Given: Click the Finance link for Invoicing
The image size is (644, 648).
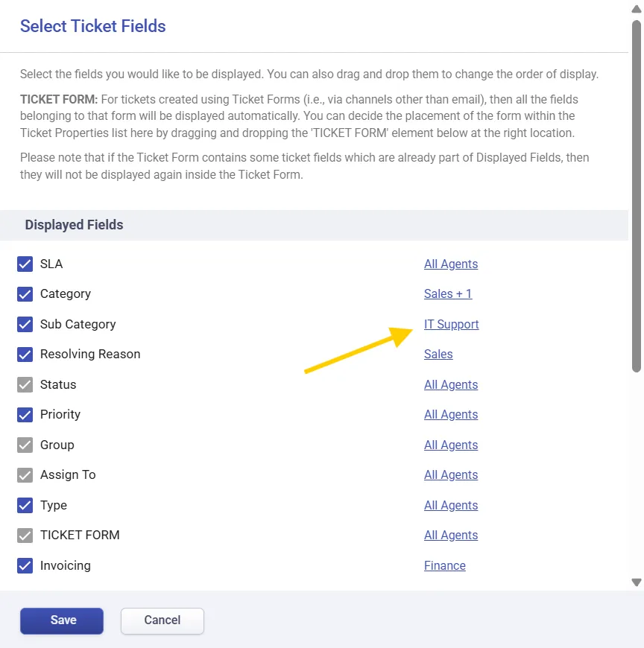Looking at the screenshot, I should (444, 566).
